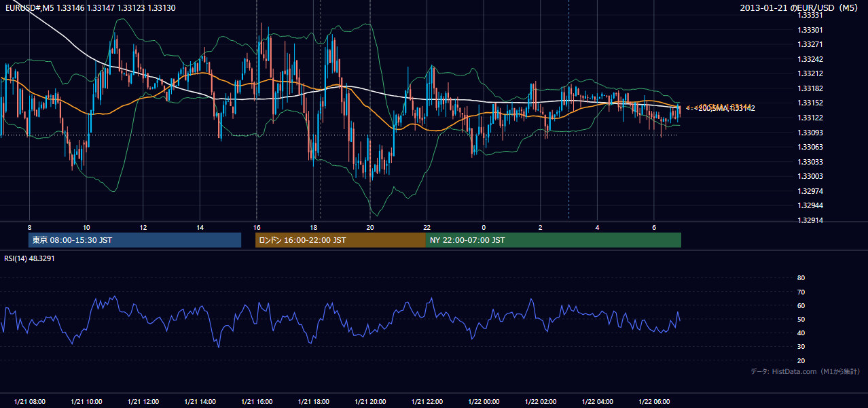This screenshot has height=408, width=868.
Task: Click price axis value 1.33122
Action: (810, 118)
